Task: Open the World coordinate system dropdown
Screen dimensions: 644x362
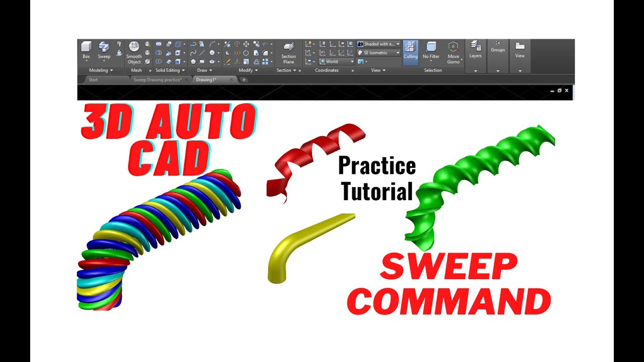Action: [x=337, y=61]
